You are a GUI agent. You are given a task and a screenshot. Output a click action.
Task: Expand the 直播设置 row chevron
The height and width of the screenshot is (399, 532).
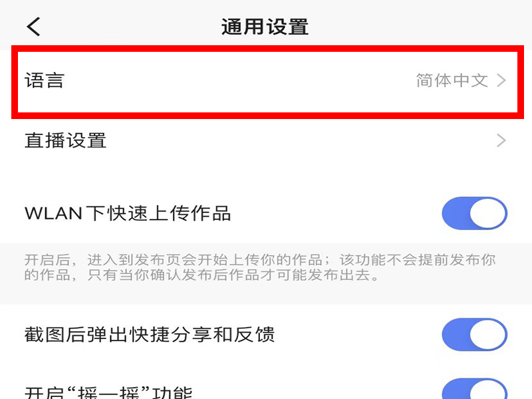point(501,140)
